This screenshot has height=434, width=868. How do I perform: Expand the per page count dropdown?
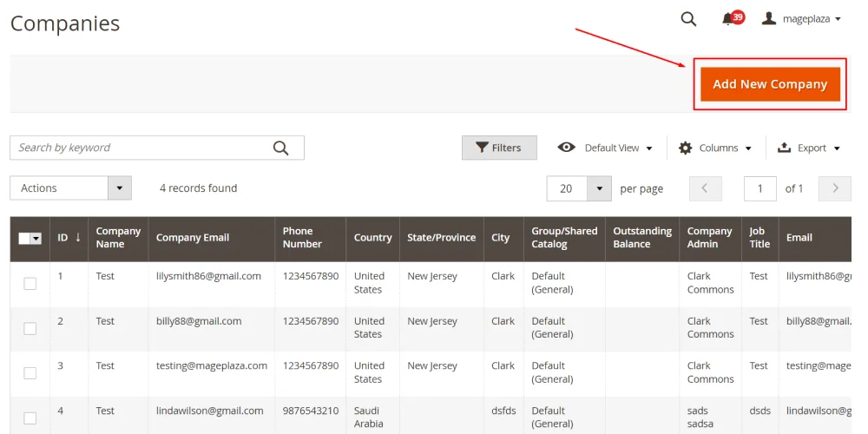[x=599, y=188]
